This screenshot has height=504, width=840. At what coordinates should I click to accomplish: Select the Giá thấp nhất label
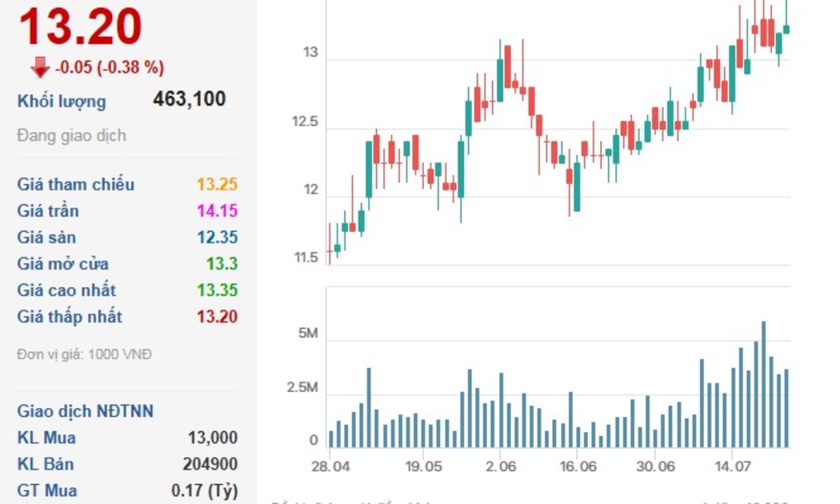[70, 317]
